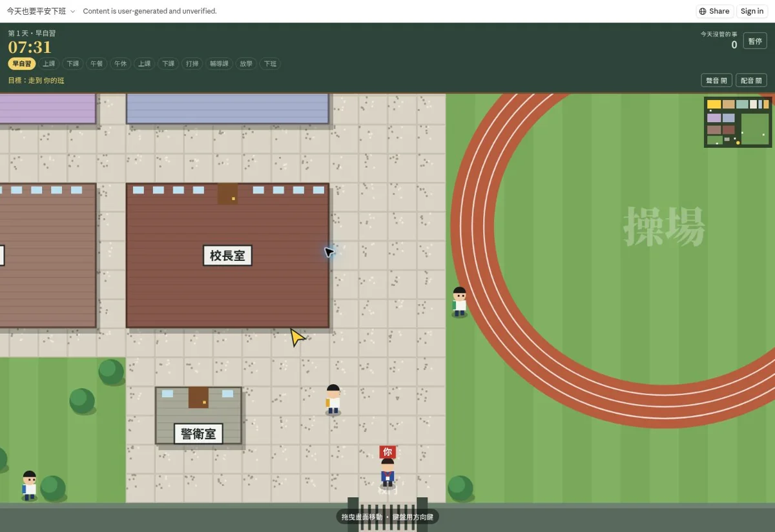
Task: Select the 輔導課 schedule pill
Action: click(x=219, y=64)
